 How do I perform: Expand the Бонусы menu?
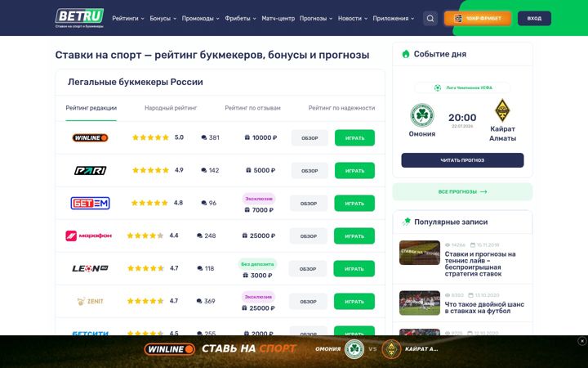click(163, 18)
